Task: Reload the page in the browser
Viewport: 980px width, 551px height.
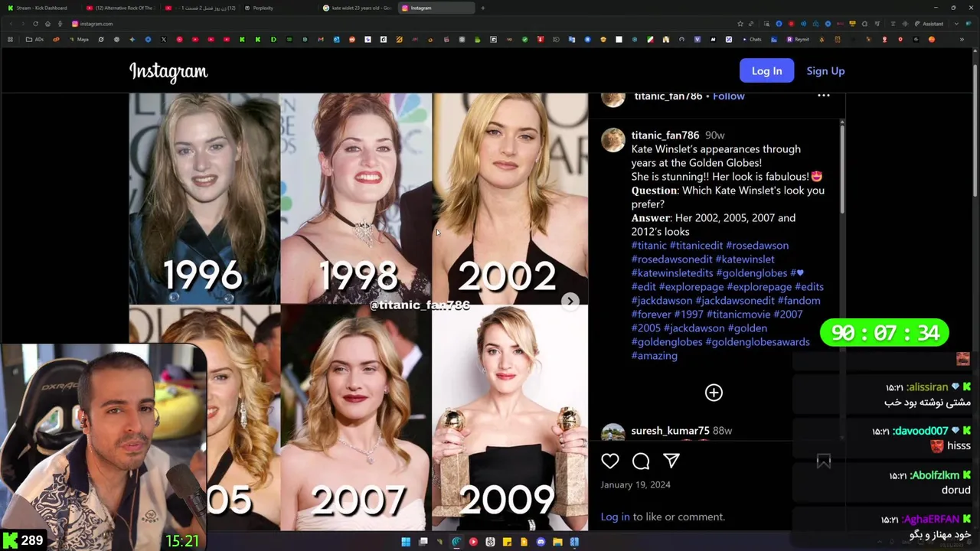Action: [35, 24]
